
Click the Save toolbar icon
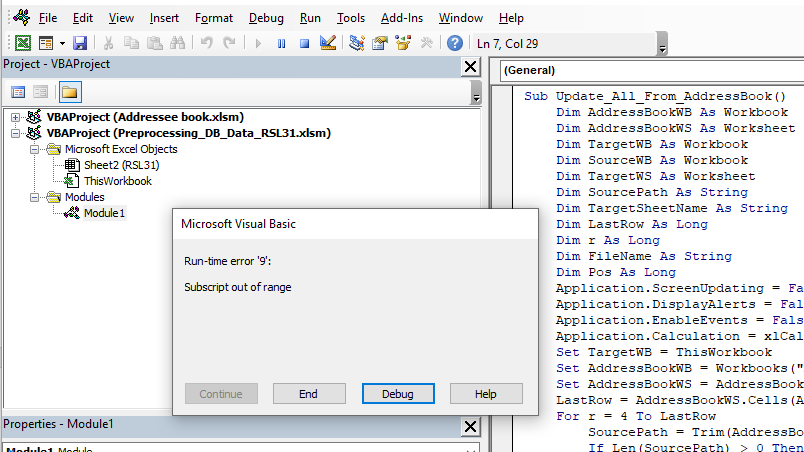click(80, 43)
